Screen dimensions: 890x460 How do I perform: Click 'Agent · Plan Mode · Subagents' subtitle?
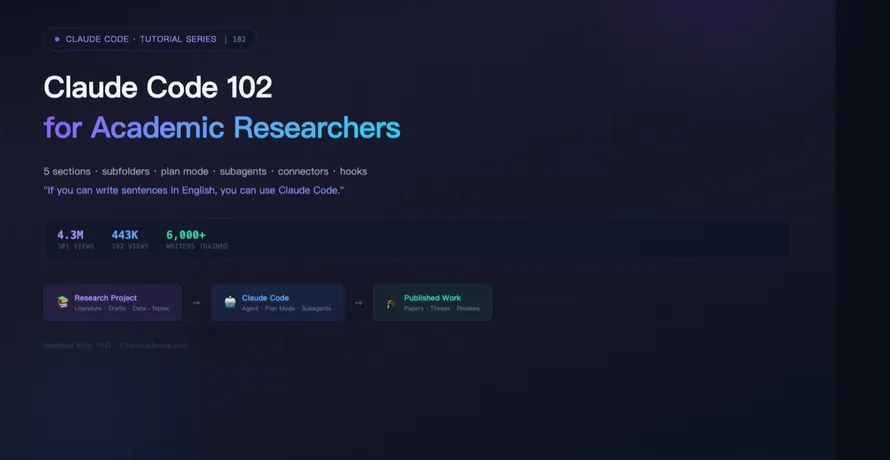pos(286,308)
